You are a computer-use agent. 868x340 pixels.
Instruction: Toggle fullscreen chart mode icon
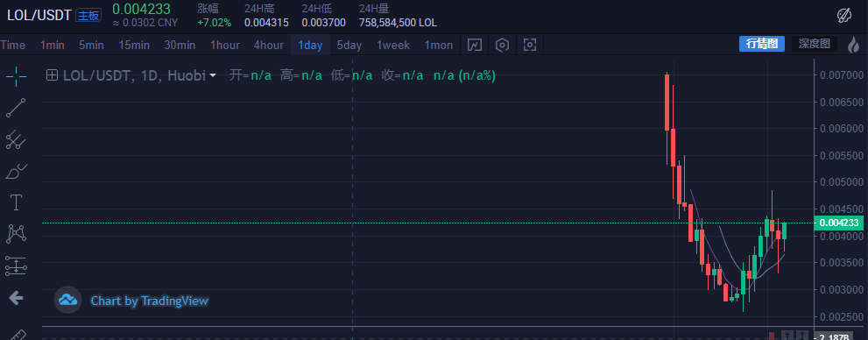530,45
